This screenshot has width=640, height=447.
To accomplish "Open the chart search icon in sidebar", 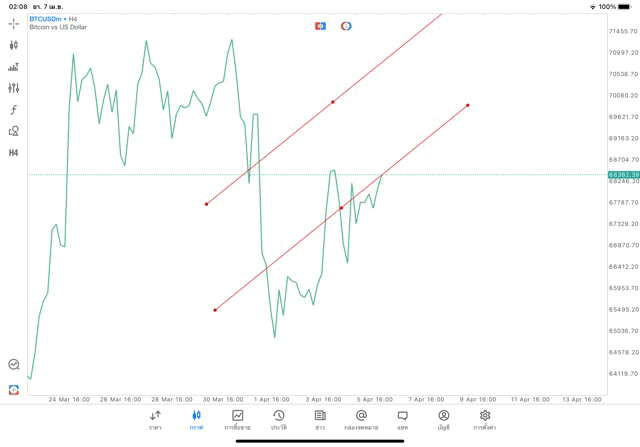I will [13, 365].
